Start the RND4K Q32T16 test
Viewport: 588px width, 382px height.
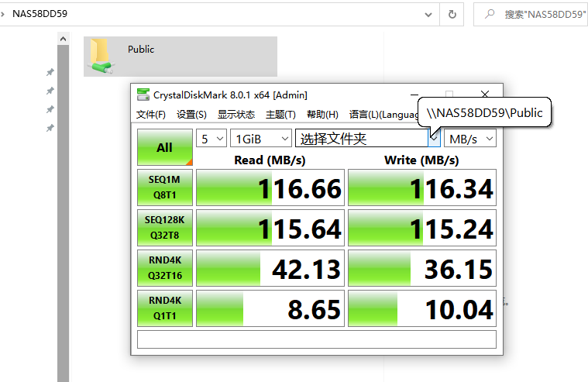click(165, 268)
